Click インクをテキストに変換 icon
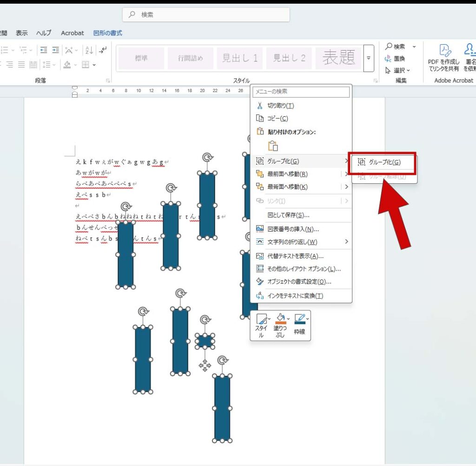 click(260, 296)
